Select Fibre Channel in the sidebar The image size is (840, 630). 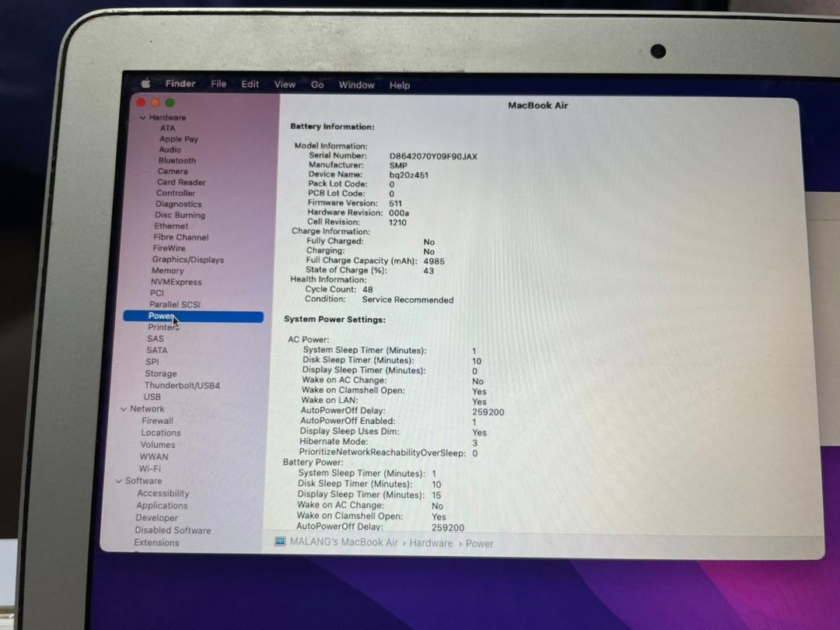click(x=181, y=237)
